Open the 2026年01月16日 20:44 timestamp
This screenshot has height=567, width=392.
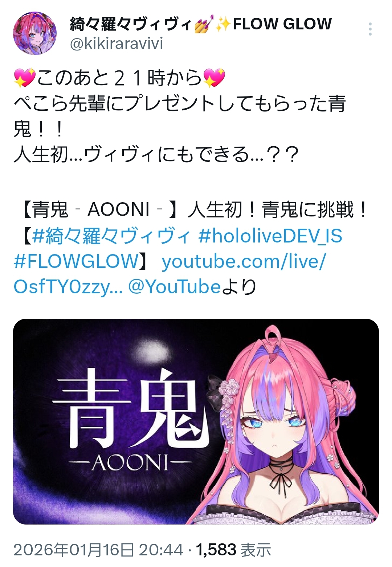(98, 550)
